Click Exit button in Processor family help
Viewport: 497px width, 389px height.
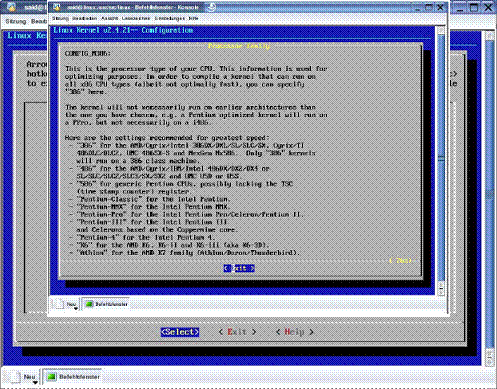tap(239, 268)
